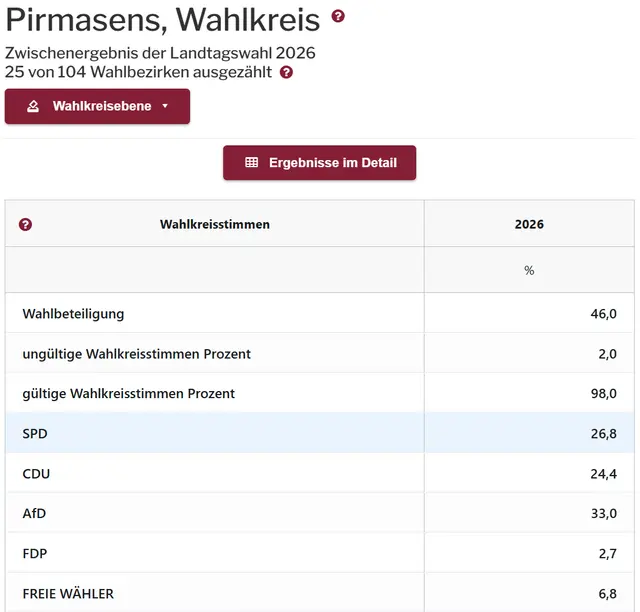The height and width of the screenshot is (612, 640).
Task: Click the 2026 column header
Action: 529,224
